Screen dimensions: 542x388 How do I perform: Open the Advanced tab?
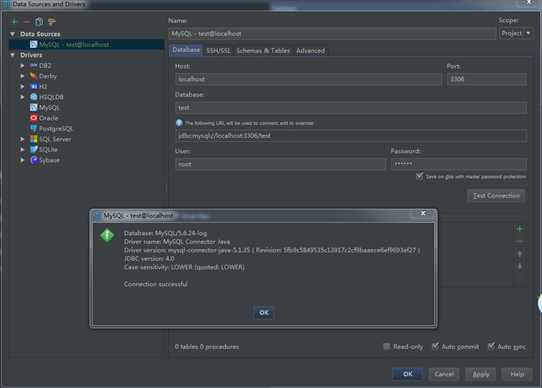pos(310,51)
